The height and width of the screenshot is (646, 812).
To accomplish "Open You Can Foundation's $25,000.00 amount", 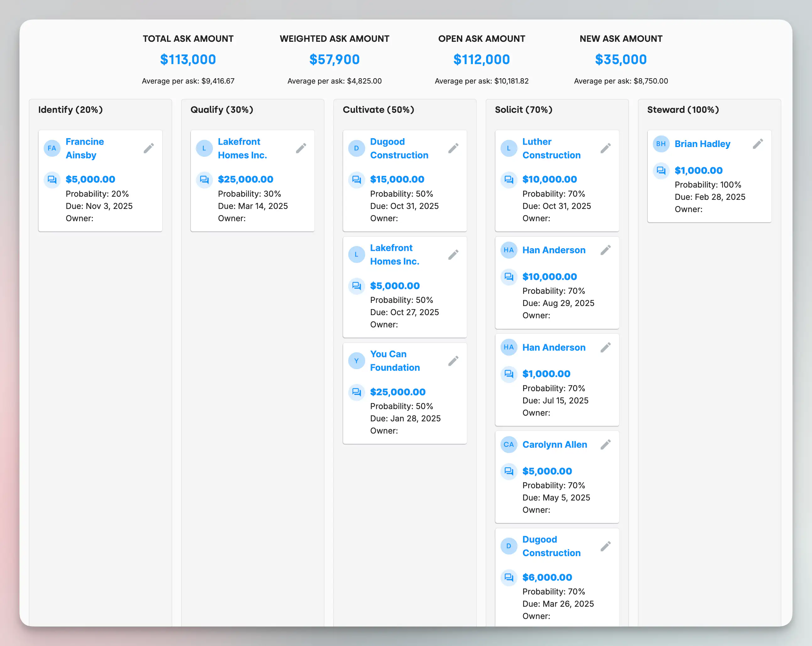I will [x=398, y=392].
